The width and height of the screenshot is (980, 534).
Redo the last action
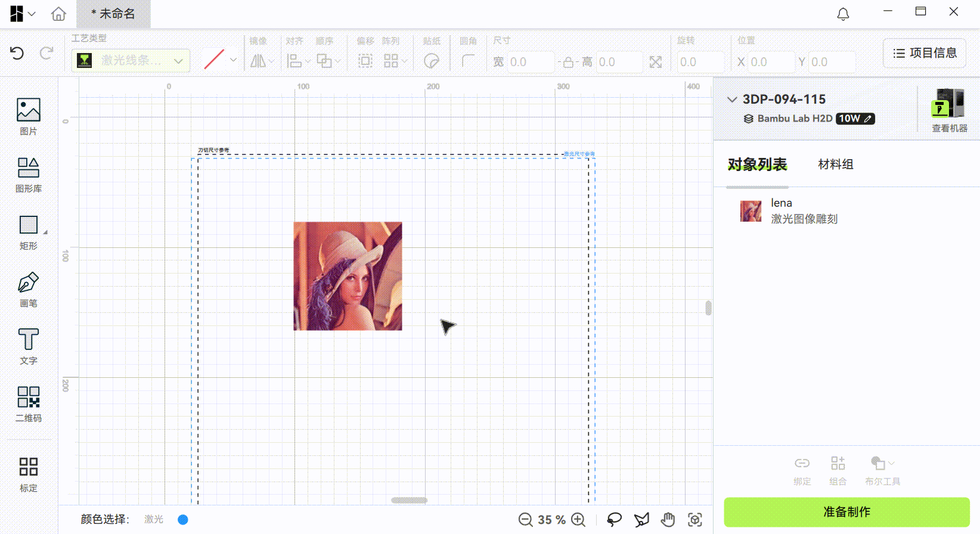46,53
